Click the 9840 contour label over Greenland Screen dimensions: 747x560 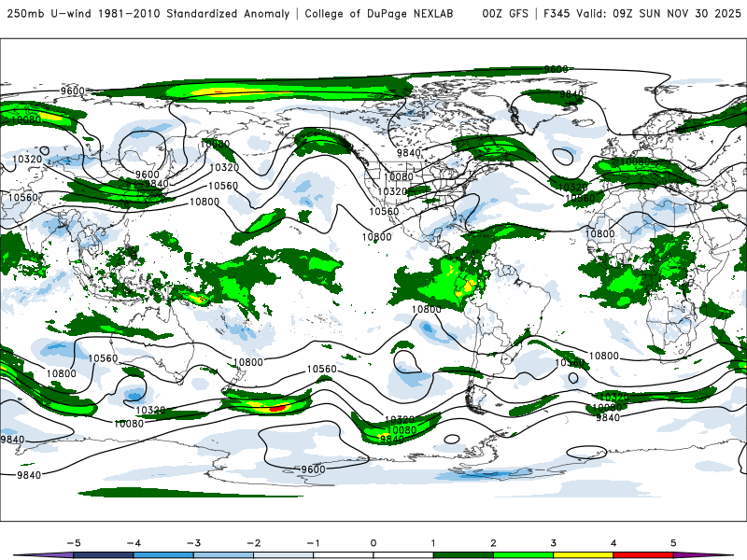(x=571, y=94)
